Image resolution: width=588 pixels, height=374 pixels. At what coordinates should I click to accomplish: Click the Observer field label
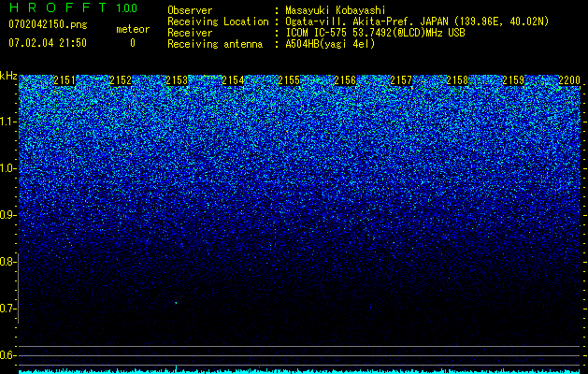pos(190,10)
